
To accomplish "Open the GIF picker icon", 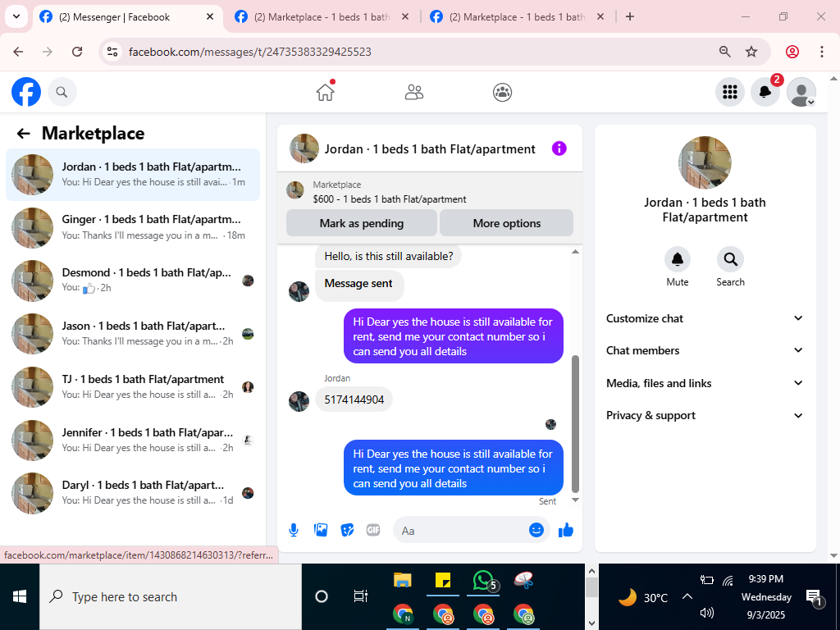I will (x=373, y=531).
